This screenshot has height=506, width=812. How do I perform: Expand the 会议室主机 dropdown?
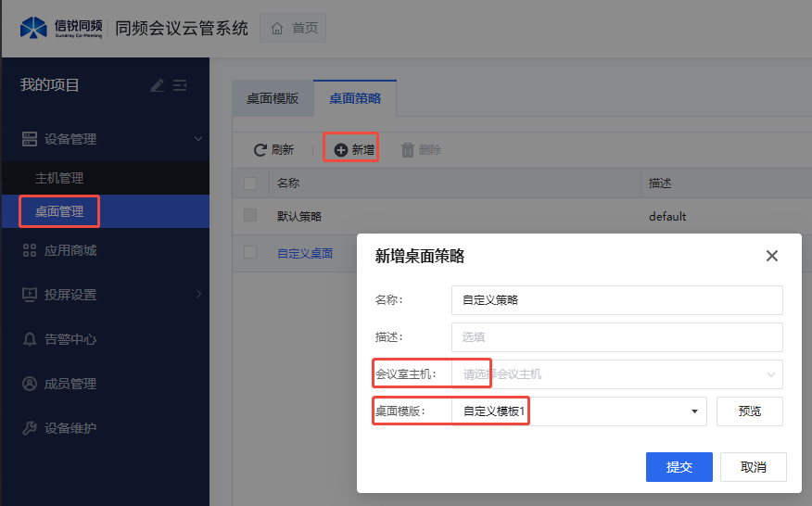[x=616, y=374]
